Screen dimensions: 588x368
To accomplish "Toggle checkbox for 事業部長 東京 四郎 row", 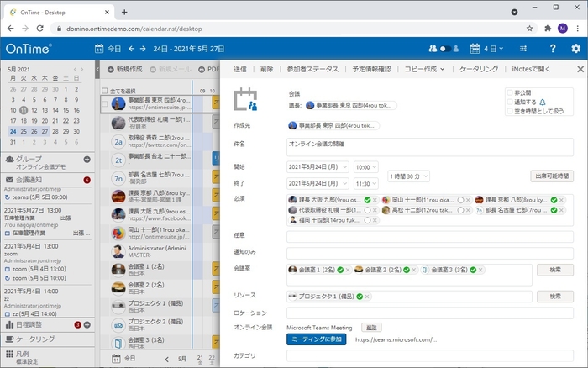I will click(x=105, y=104).
